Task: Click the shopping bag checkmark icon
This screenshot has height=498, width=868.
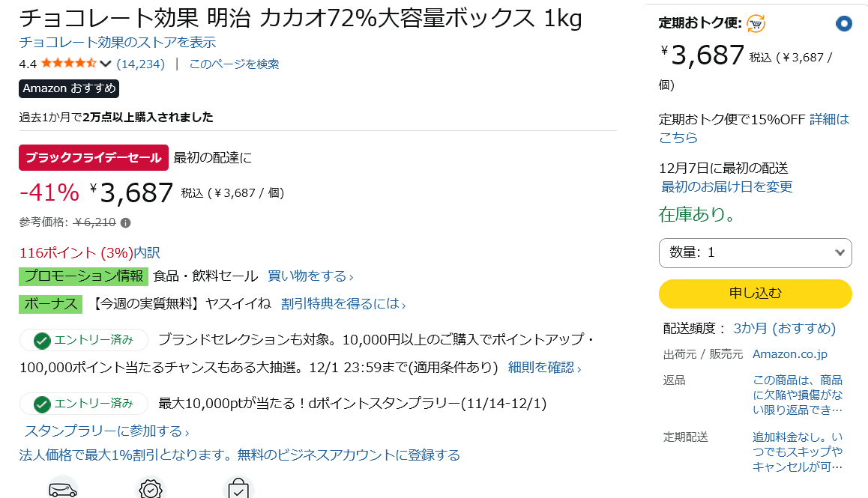Action: 239,489
